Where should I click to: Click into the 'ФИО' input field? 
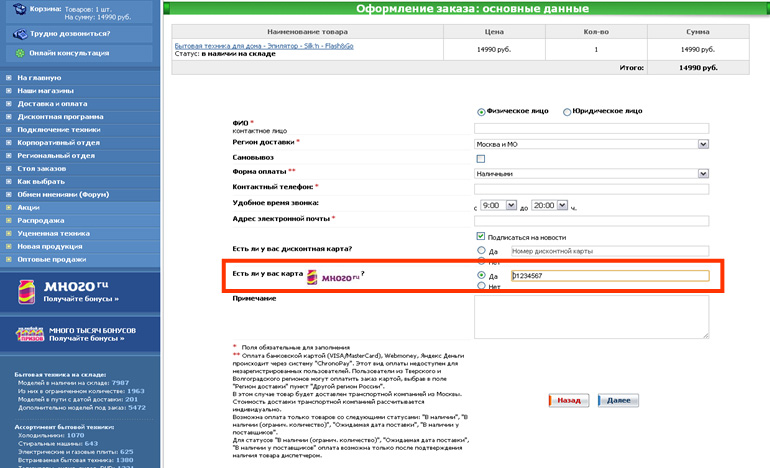tap(591, 129)
